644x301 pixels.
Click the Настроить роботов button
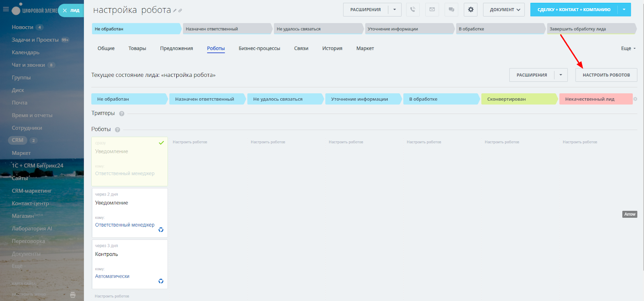click(606, 75)
